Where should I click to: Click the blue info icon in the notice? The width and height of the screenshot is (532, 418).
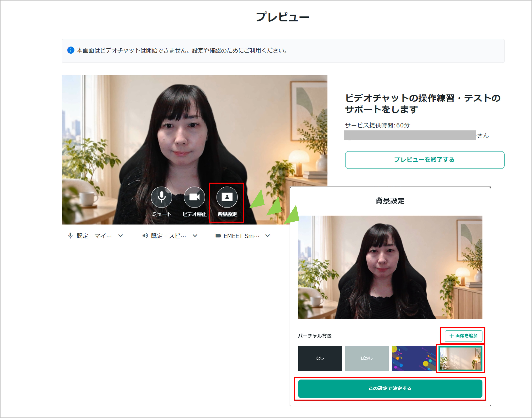click(x=71, y=50)
